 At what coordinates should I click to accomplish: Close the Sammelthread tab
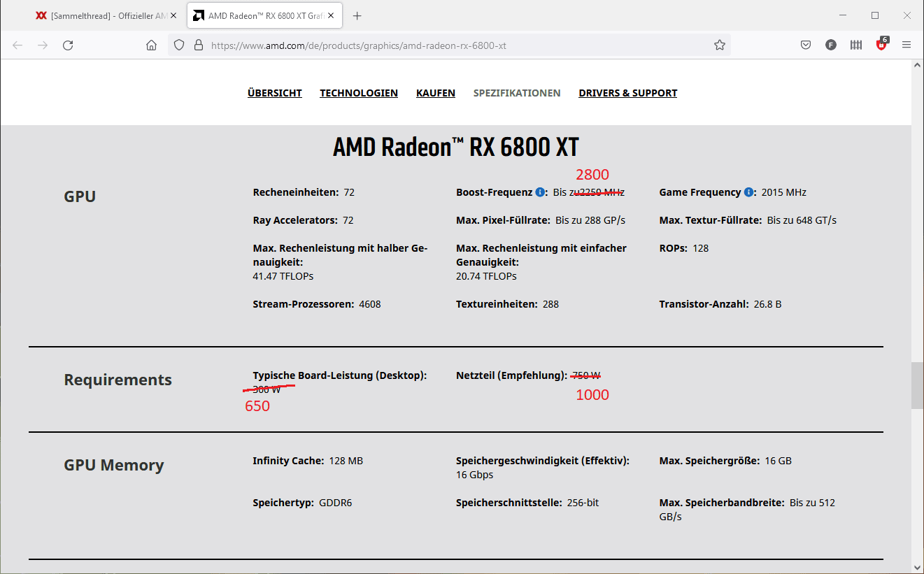(174, 15)
